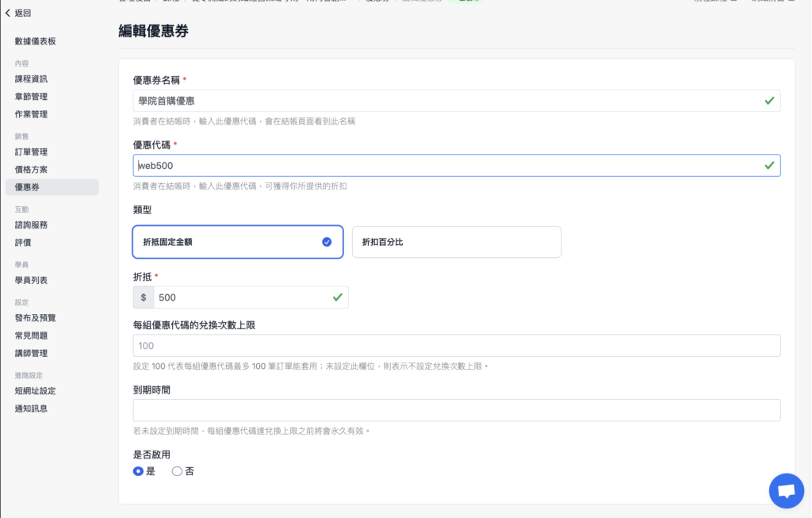Click the 是否啟用 label
The height and width of the screenshot is (518, 812).
click(151, 455)
